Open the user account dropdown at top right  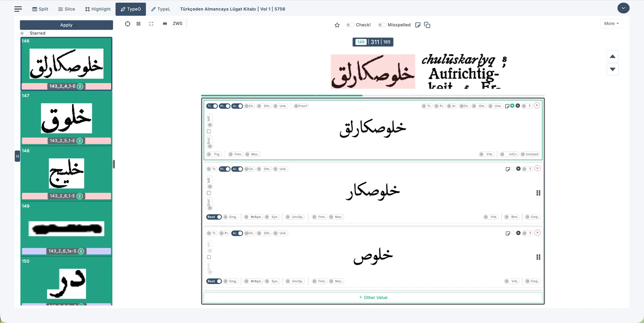pyautogui.click(x=623, y=8)
